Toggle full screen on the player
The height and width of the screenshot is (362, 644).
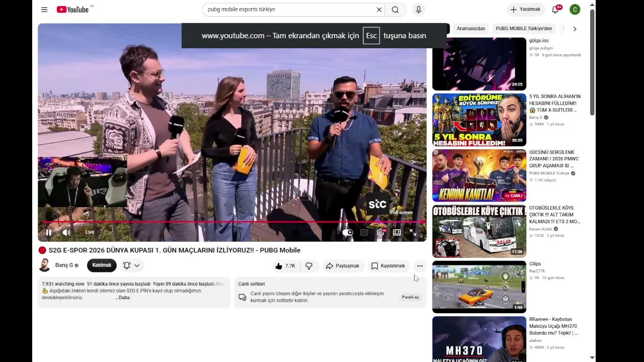point(413,232)
